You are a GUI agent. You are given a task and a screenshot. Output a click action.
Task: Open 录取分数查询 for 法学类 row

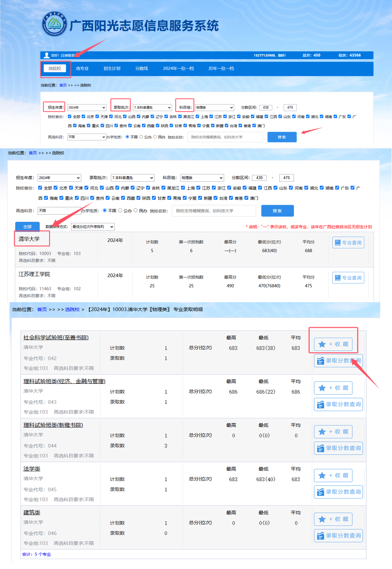coord(338,492)
